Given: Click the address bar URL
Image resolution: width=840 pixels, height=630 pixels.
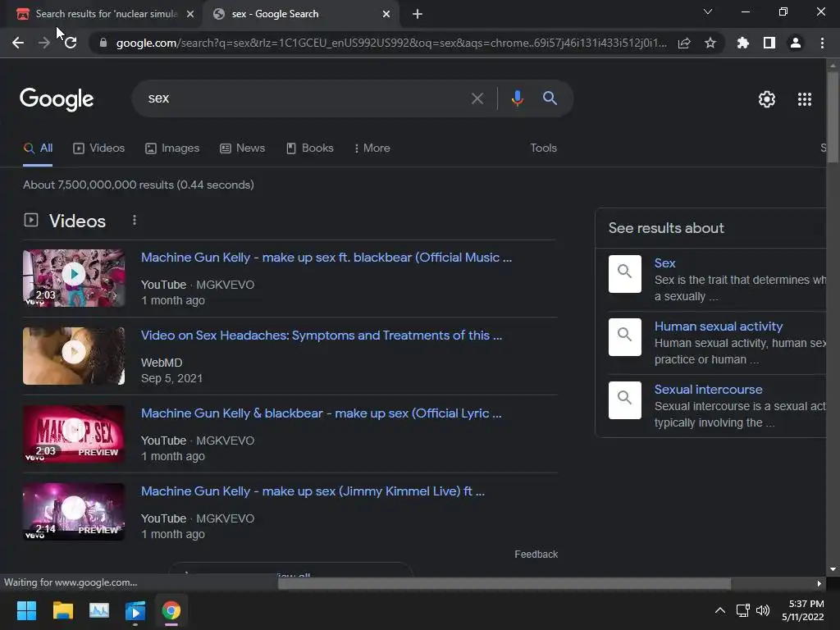Looking at the screenshot, I should point(391,43).
